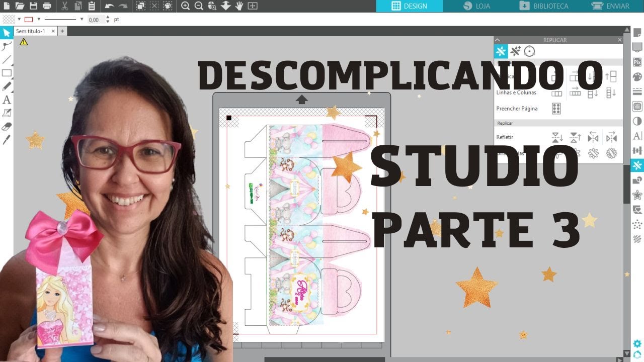Open the PixScan panel
This screenshot has height=362, width=644.
click(637, 62)
